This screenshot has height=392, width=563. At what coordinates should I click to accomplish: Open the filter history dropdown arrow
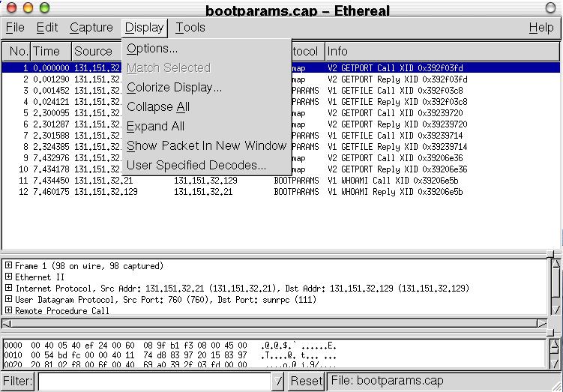point(278,381)
